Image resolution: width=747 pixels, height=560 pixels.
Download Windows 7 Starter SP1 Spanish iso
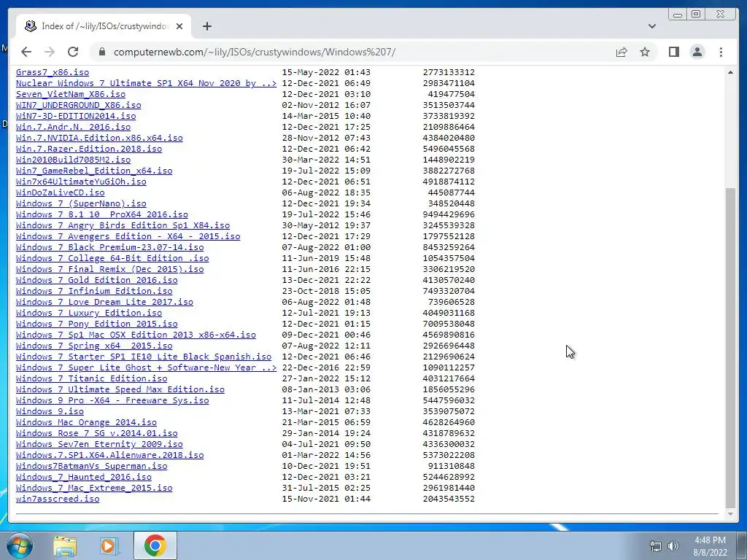point(144,357)
